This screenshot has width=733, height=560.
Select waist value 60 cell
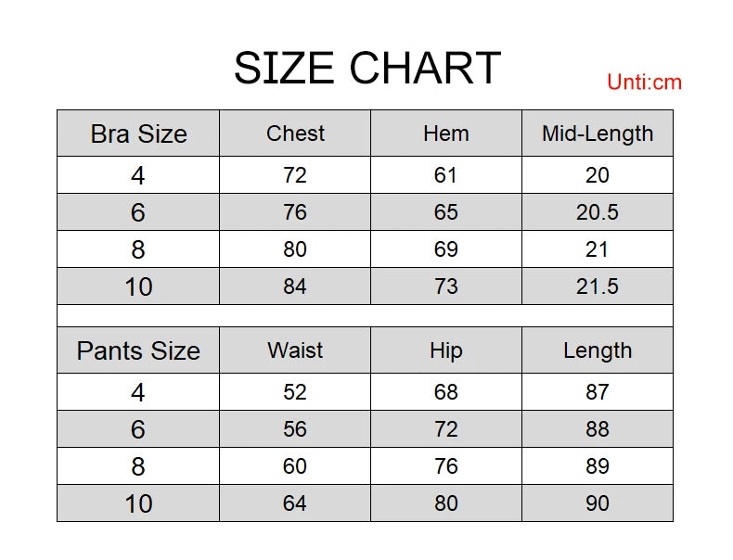tap(295, 466)
